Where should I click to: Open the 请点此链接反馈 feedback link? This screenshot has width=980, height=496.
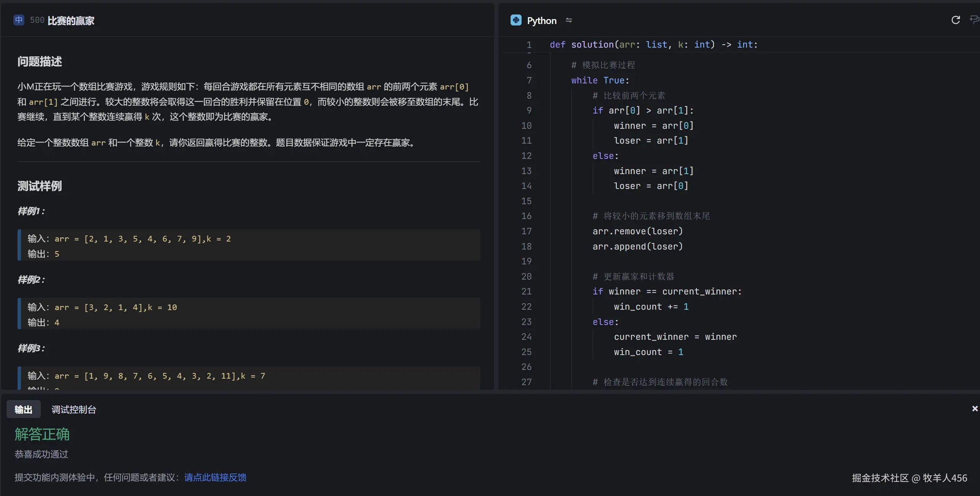215,477
